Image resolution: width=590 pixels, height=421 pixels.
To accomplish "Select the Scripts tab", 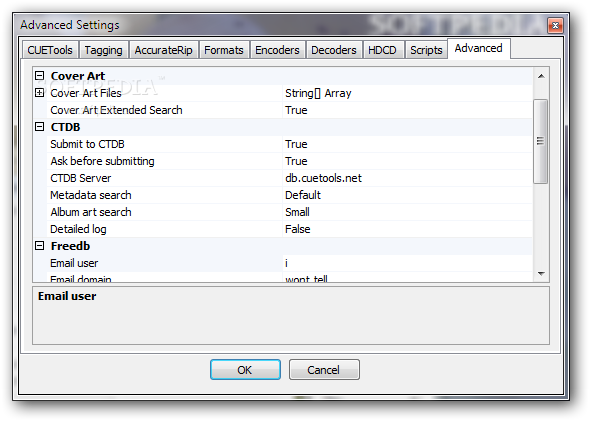I will 426,50.
